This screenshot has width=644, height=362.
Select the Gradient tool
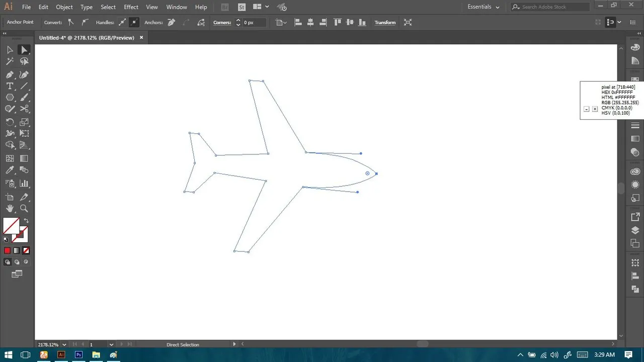(24, 158)
